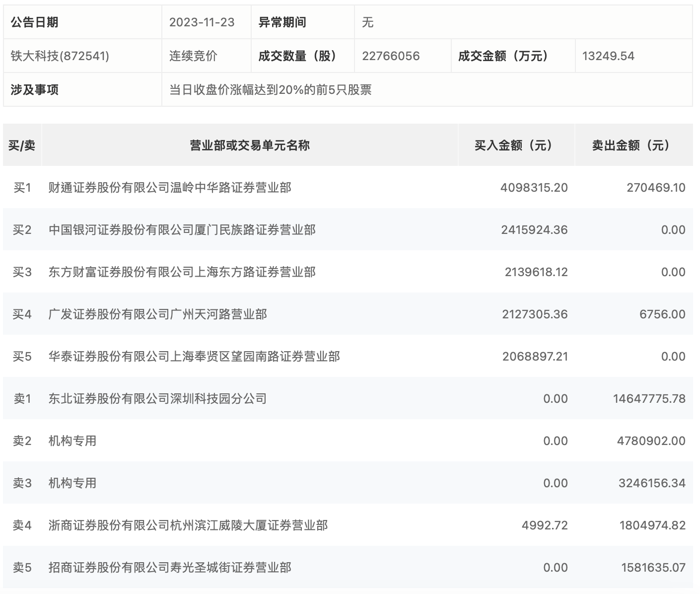Click the 涉及事项 label cell
The height and width of the screenshot is (594, 700).
click(x=82, y=90)
